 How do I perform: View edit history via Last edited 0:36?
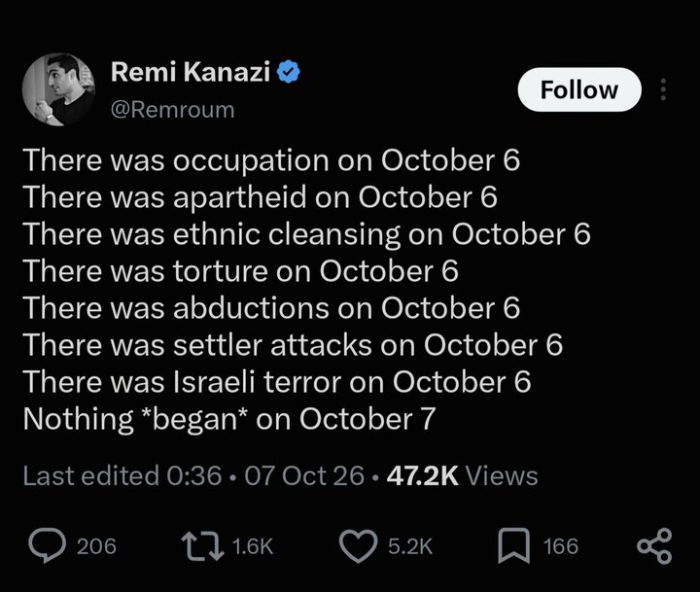point(122,475)
